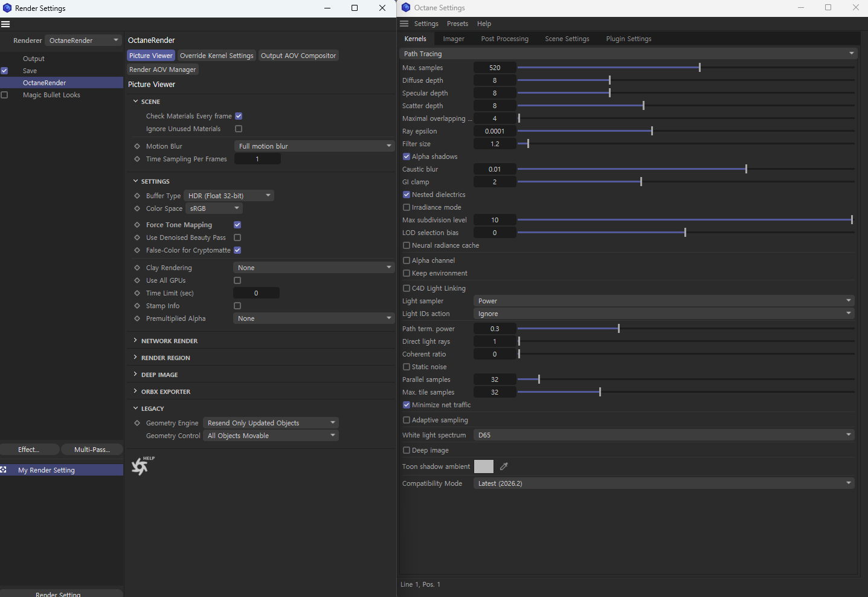Click the keyframe diamond beside Motion Blur
Image resolution: width=868 pixels, height=597 pixels.
137,146
